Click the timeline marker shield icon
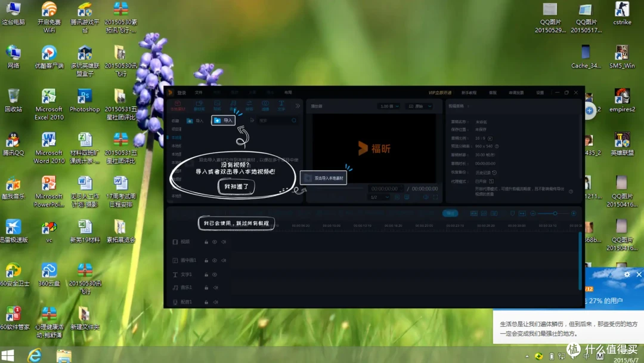 (512, 213)
